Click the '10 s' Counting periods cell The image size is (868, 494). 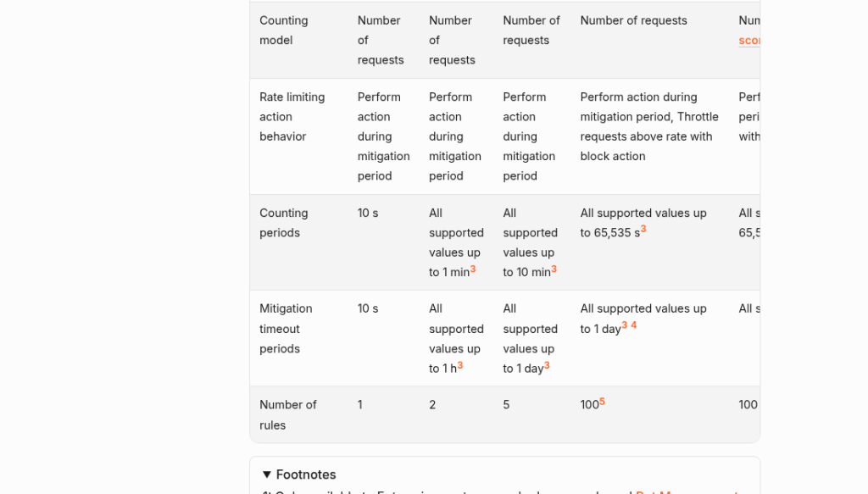(368, 213)
